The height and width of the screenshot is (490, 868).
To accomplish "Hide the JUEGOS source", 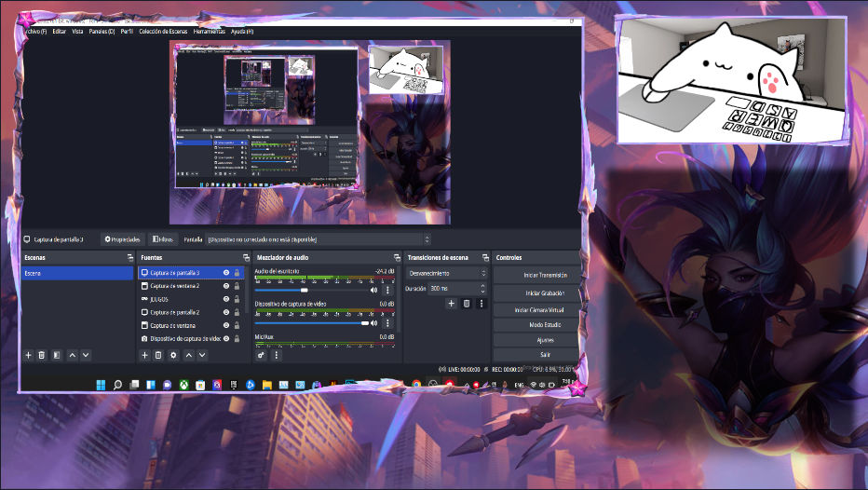I will pyautogui.click(x=226, y=299).
